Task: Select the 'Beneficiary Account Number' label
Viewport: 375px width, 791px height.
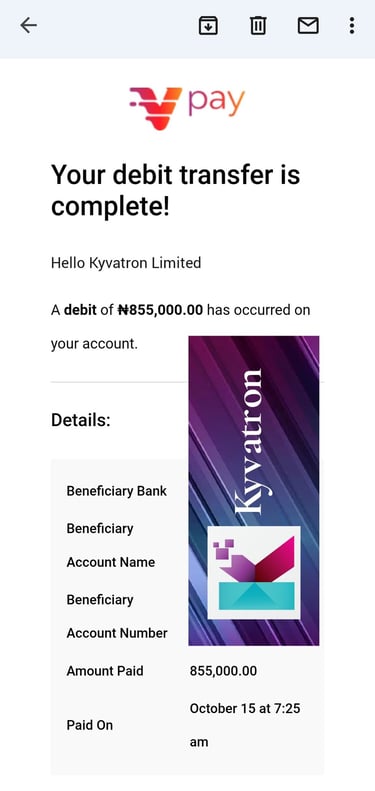Action: (117, 616)
